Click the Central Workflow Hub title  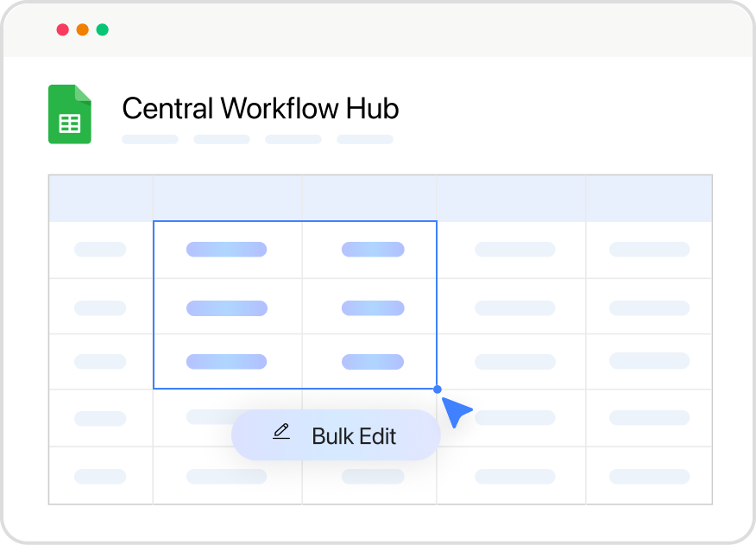(x=261, y=108)
